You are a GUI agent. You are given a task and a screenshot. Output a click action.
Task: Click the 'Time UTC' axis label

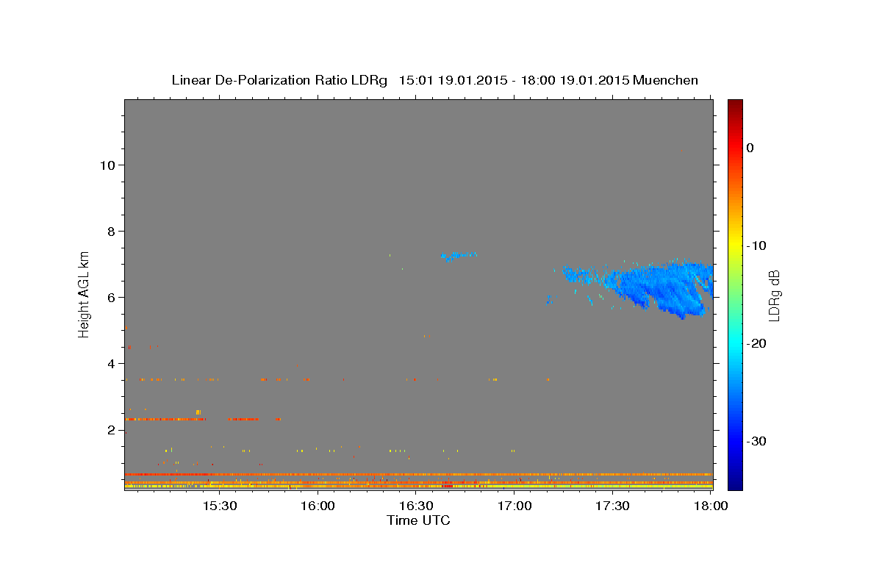coord(418,520)
